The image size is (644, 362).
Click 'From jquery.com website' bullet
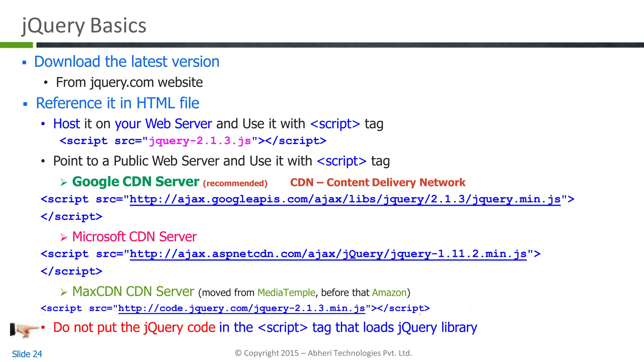click(x=129, y=83)
